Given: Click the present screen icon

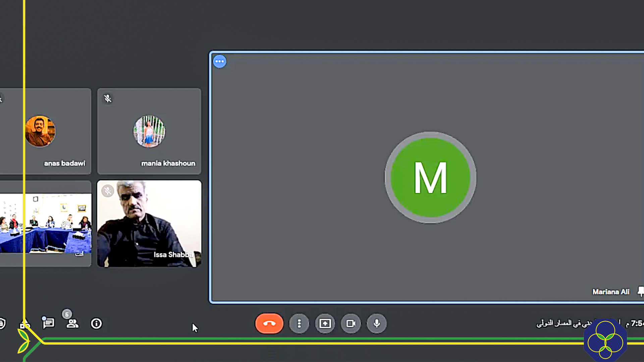Looking at the screenshot, I should pyautogui.click(x=325, y=323).
